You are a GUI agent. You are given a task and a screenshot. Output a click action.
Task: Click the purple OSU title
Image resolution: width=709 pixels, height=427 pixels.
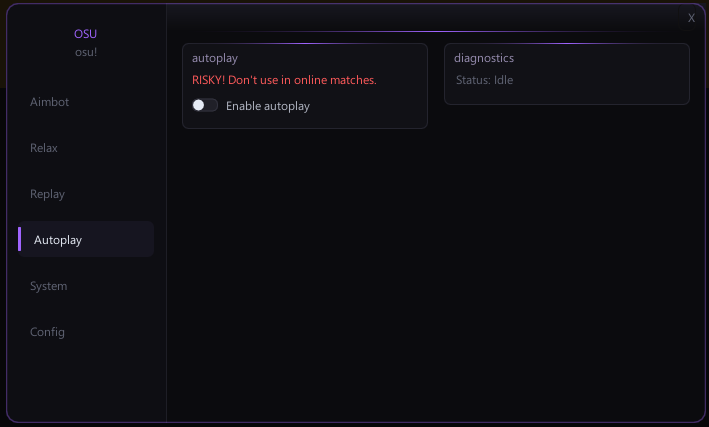85,34
